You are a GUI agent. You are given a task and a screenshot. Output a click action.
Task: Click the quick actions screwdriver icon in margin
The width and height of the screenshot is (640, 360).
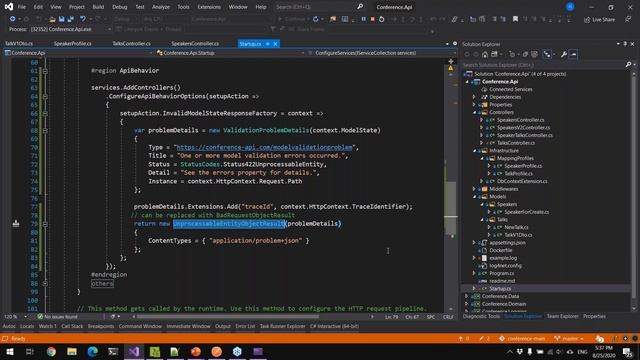pos(16,223)
